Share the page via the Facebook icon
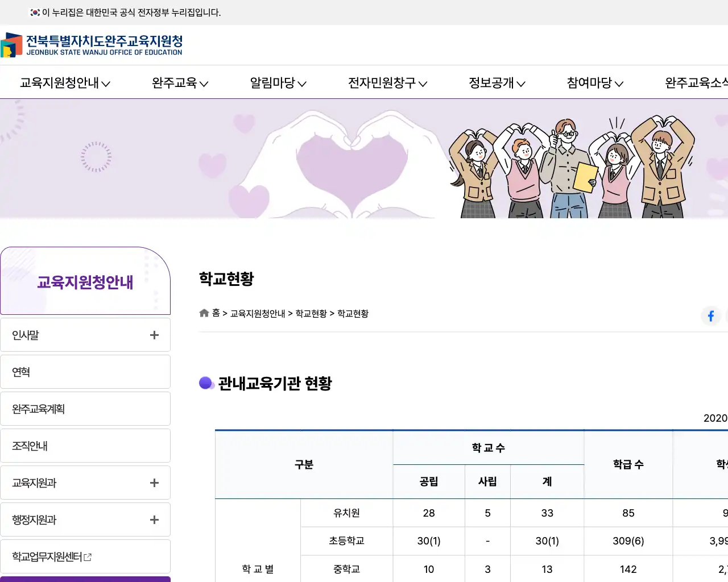The image size is (728, 582). 710,316
